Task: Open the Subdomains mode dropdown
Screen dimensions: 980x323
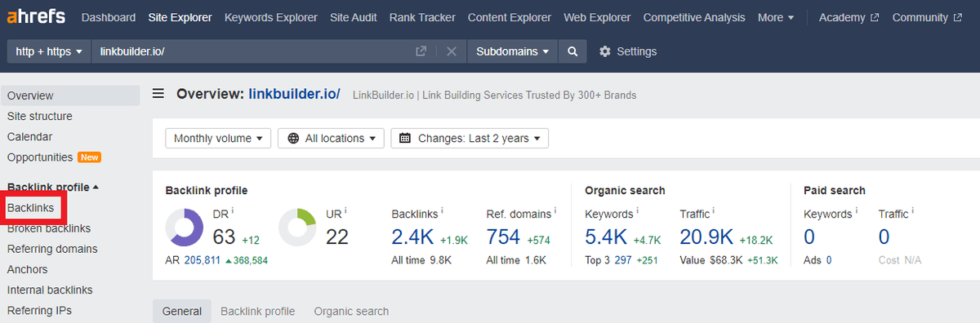Action: click(513, 51)
